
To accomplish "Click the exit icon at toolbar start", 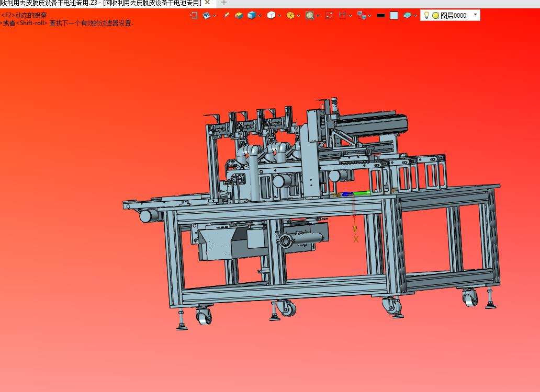I will pyautogui.click(x=194, y=16).
